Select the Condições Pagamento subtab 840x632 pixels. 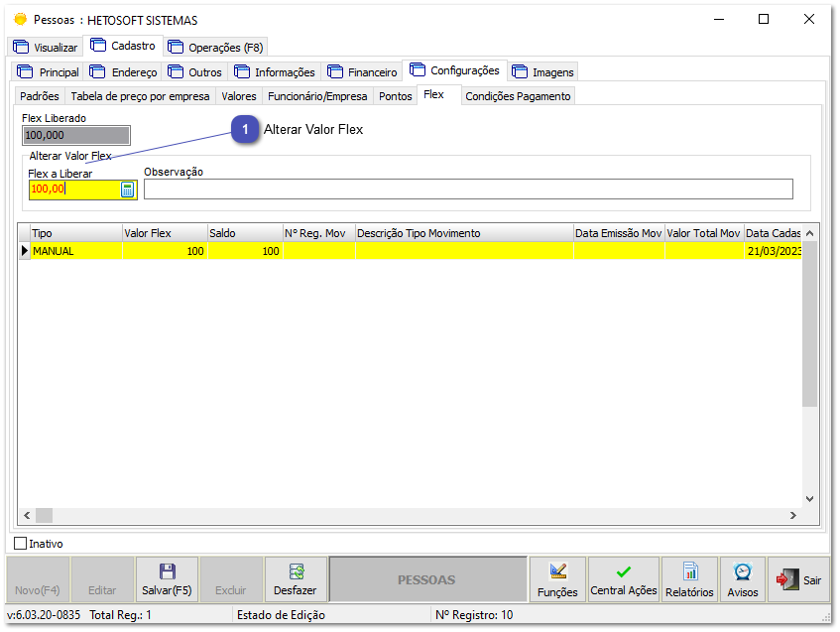[517, 96]
